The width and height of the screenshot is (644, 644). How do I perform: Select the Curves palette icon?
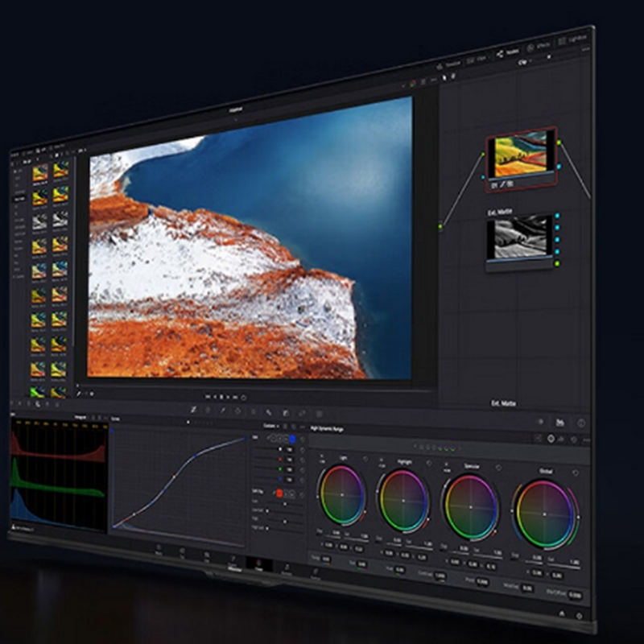[x=193, y=410]
